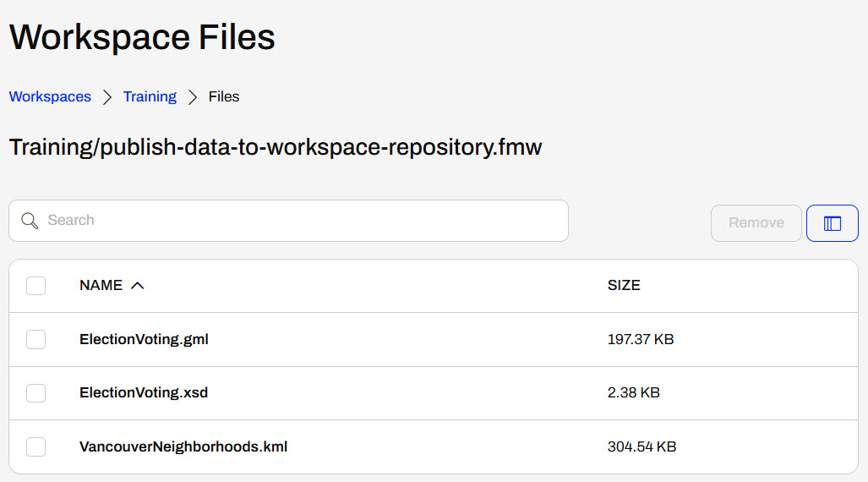Sort by the NAME column header
This screenshot has height=482, width=868.
[x=101, y=286]
